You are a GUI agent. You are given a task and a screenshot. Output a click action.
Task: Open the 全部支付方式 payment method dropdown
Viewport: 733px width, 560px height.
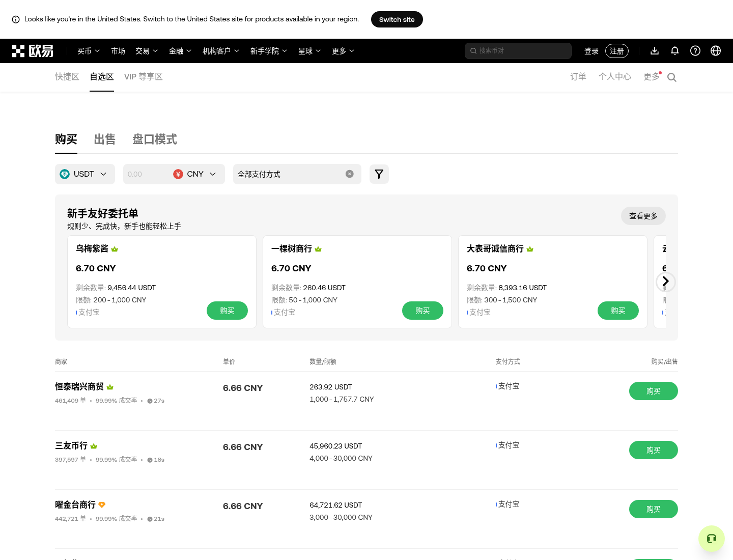click(x=297, y=174)
